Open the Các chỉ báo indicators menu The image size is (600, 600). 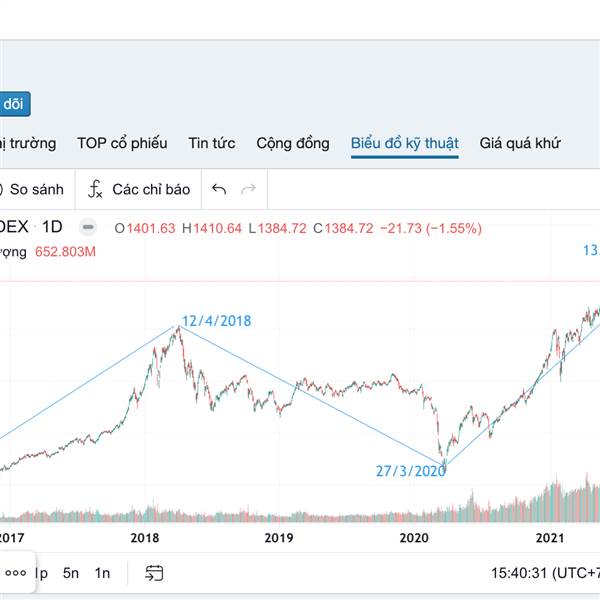point(139,189)
